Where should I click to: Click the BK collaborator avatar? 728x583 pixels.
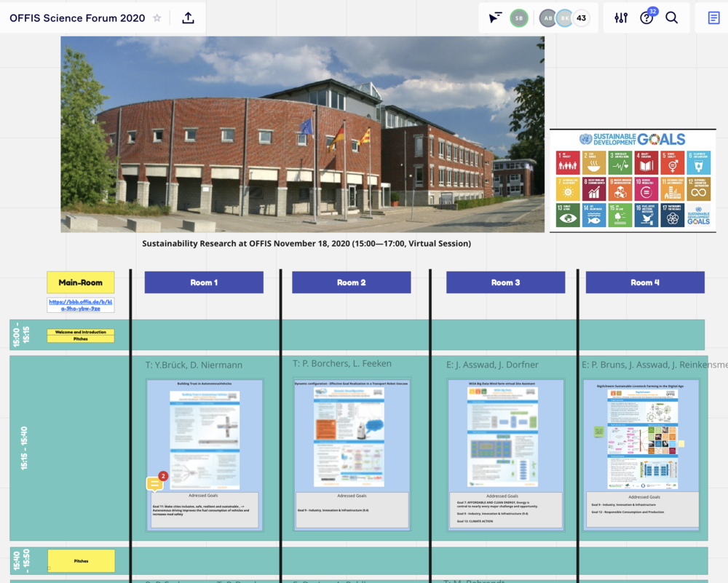tap(564, 18)
